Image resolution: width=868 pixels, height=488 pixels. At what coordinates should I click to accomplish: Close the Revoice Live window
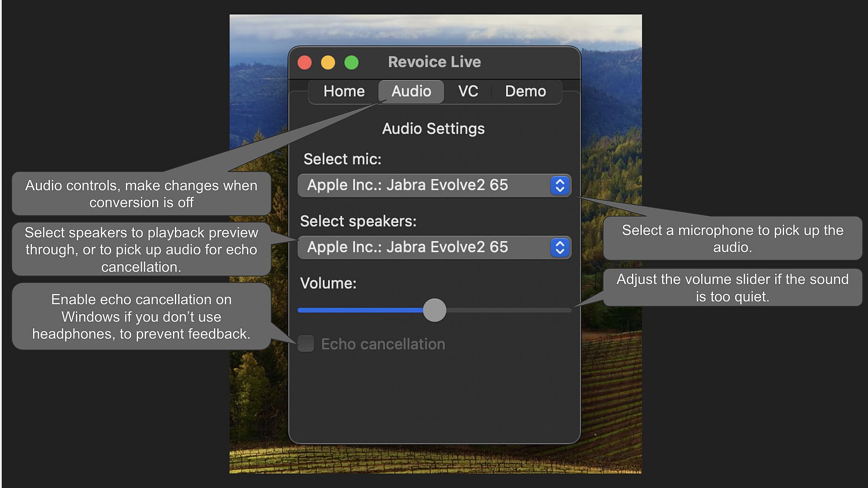pos(305,62)
